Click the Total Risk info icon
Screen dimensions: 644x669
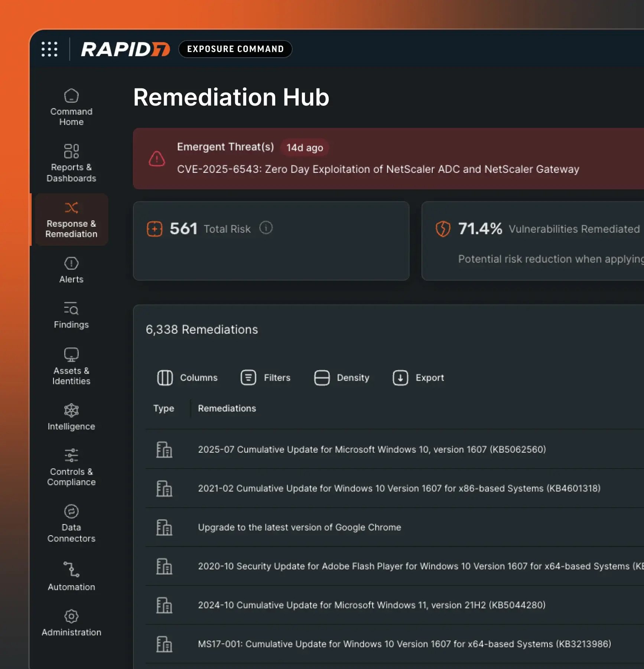click(x=266, y=227)
